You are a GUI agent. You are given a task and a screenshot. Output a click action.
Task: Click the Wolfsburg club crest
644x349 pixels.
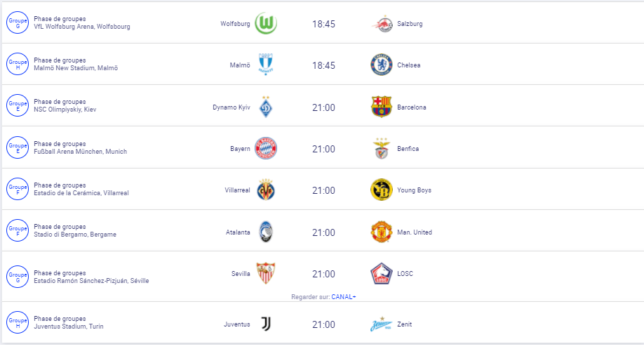coord(266,23)
